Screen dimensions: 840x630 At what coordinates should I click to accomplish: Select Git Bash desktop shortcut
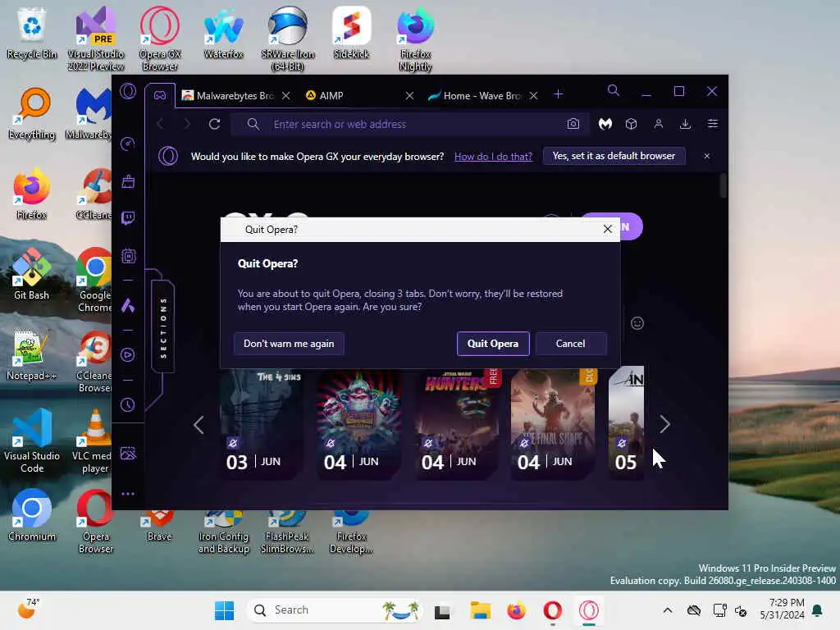click(32, 274)
